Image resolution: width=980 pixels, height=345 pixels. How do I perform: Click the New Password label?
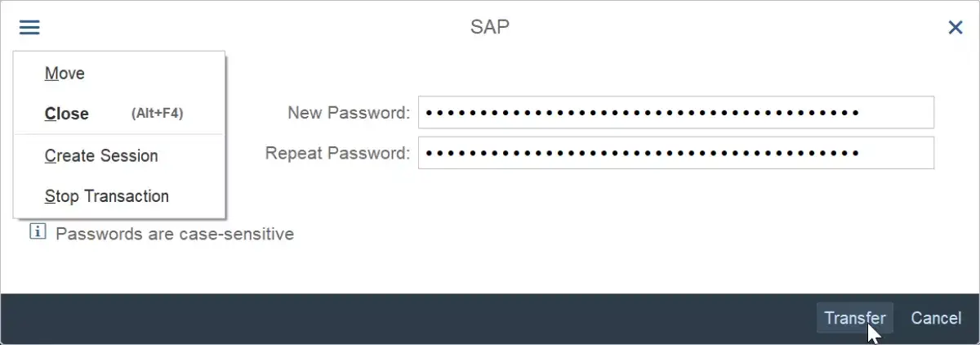(349, 113)
